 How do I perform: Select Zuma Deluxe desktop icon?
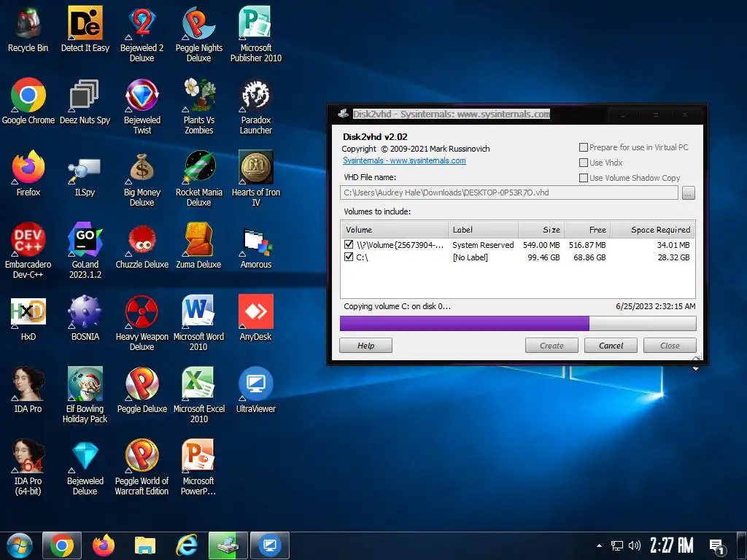click(x=198, y=246)
